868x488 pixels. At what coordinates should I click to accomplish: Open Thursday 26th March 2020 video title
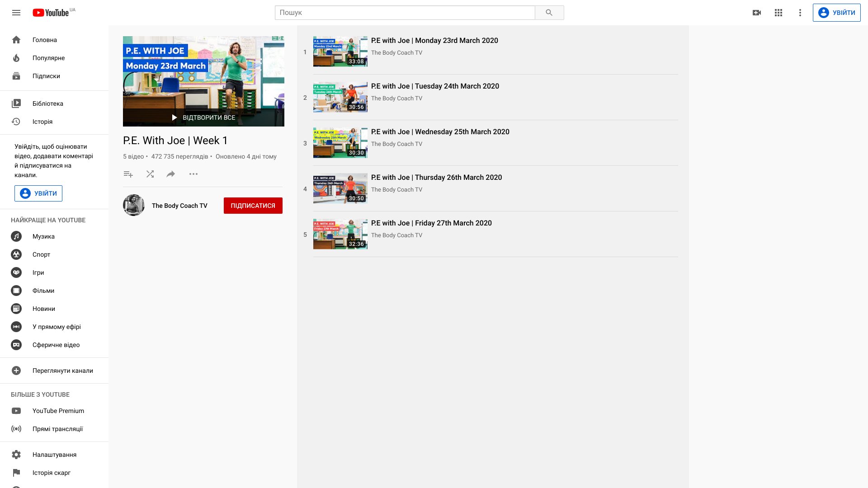[x=436, y=177]
